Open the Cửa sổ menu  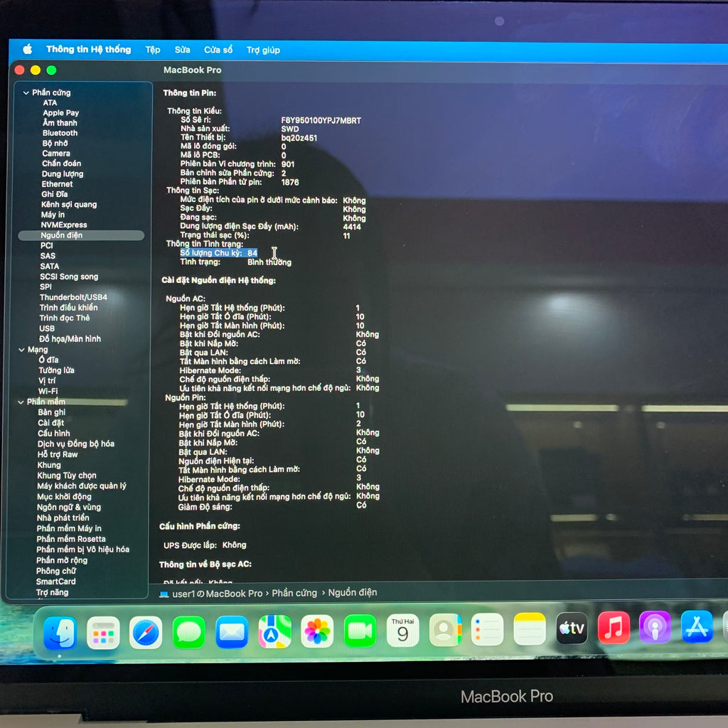218,50
